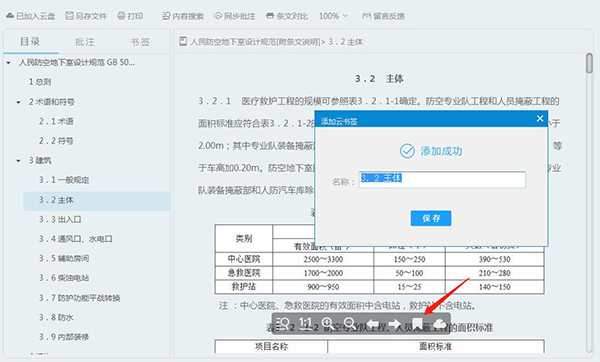Select 2.1 术语 in the outline
Image resolution: width=600 pixels, height=362 pixels.
pyautogui.click(x=56, y=121)
